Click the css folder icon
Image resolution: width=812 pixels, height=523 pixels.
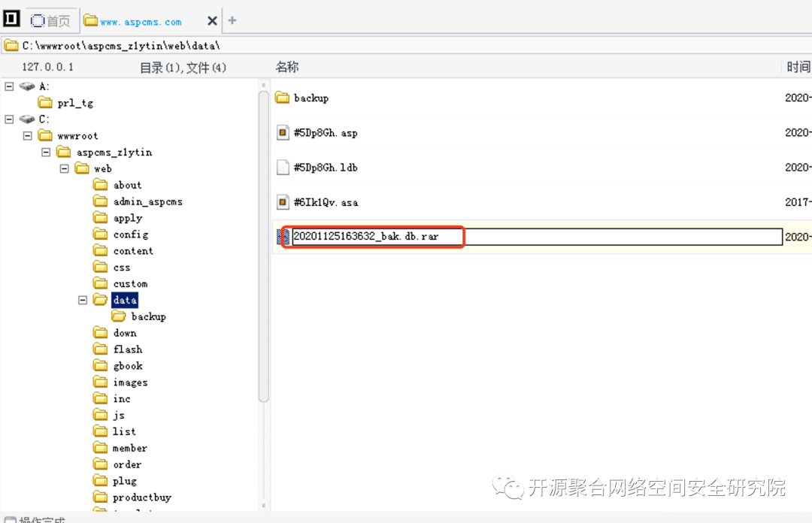pos(101,268)
